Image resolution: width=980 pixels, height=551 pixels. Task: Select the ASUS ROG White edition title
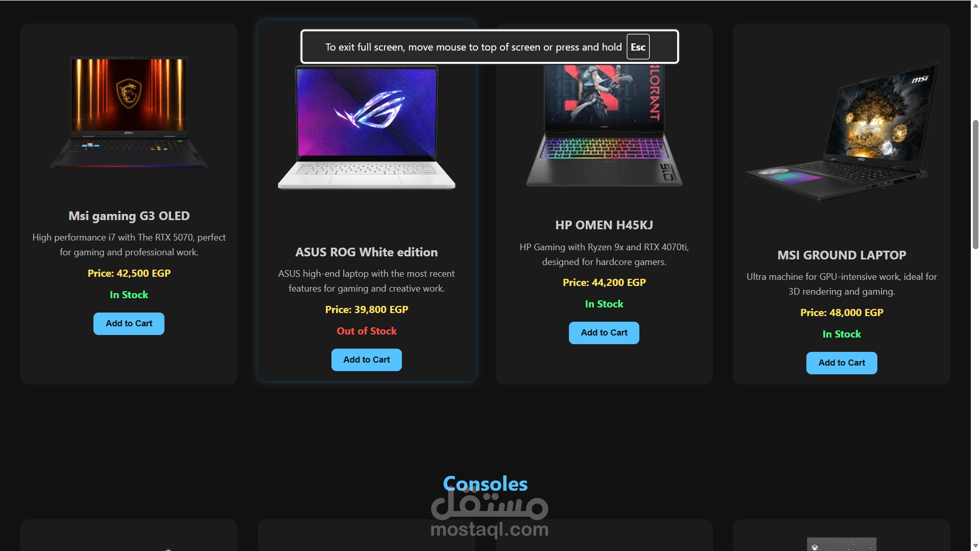tap(367, 252)
